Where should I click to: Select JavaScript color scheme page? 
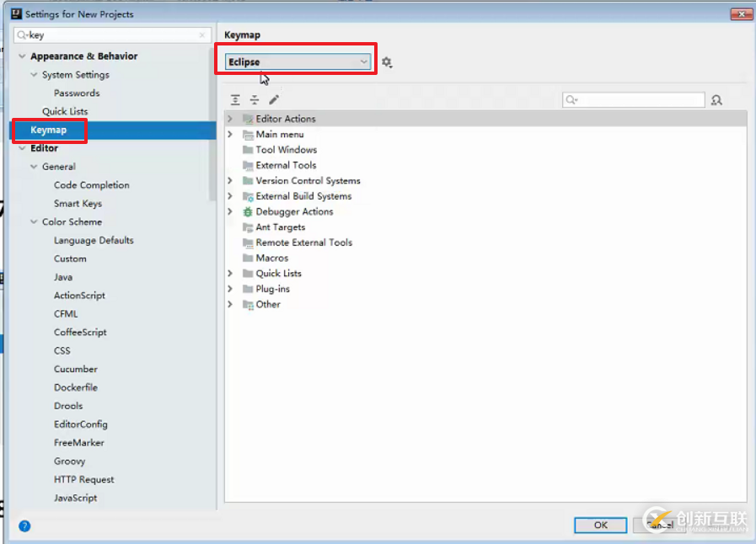(76, 498)
